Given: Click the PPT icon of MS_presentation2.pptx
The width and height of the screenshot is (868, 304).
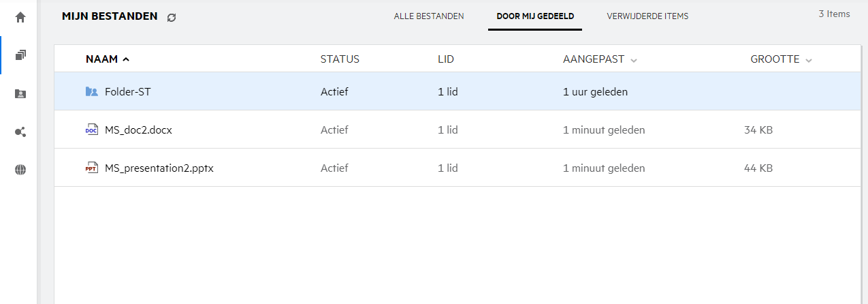Looking at the screenshot, I should pos(92,168).
